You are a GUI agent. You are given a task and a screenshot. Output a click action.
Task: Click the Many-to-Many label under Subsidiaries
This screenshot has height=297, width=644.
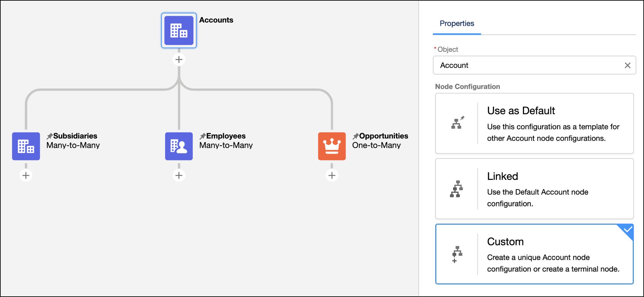(73, 145)
